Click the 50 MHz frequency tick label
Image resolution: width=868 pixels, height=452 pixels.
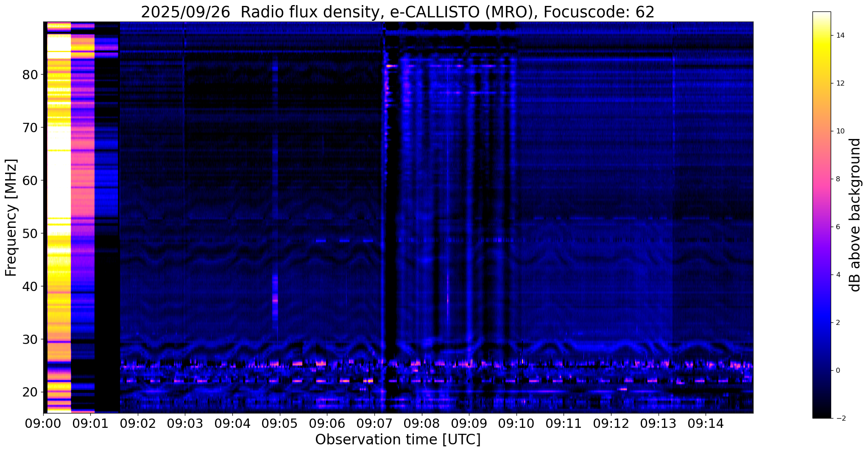tap(31, 233)
